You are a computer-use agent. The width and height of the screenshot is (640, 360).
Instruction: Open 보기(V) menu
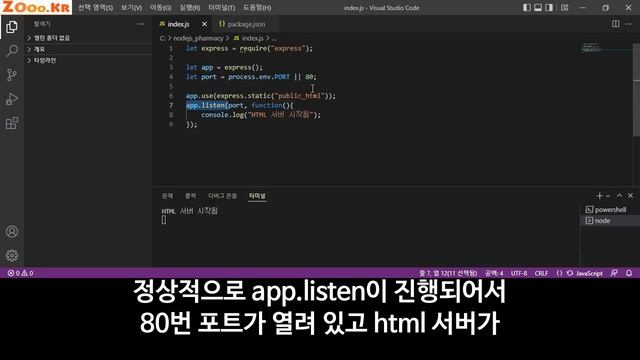coord(131,8)
